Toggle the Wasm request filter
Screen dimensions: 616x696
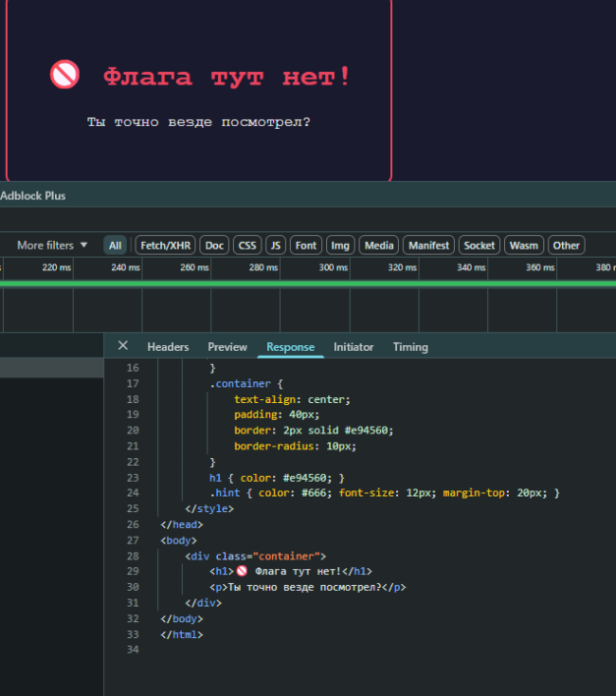coord(524,245)
